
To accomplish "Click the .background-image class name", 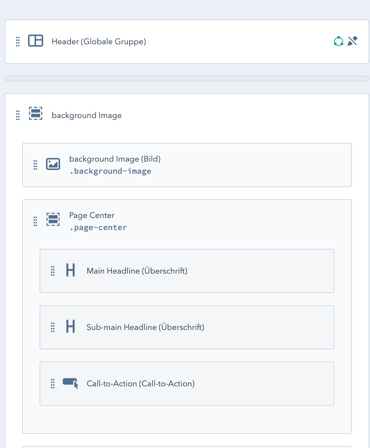I will 110,171.
